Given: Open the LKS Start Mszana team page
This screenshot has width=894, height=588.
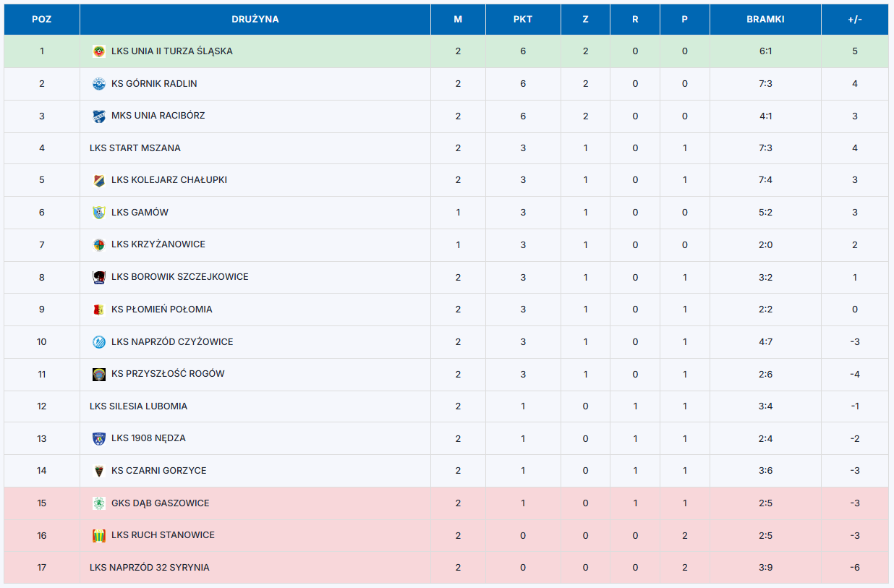Looking at the screenshot, I should 135,148.
